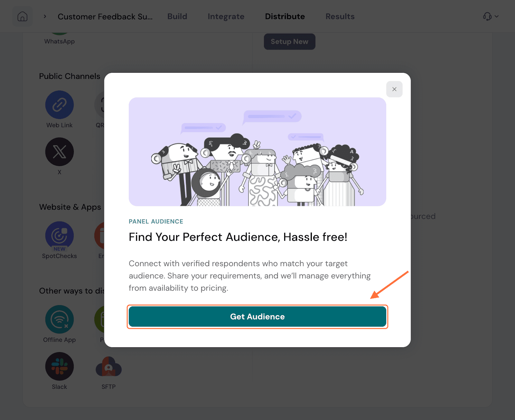This screenshot has width=515, height=420.
Task: Select the Slack distribution icon
Action: point(60,366)
